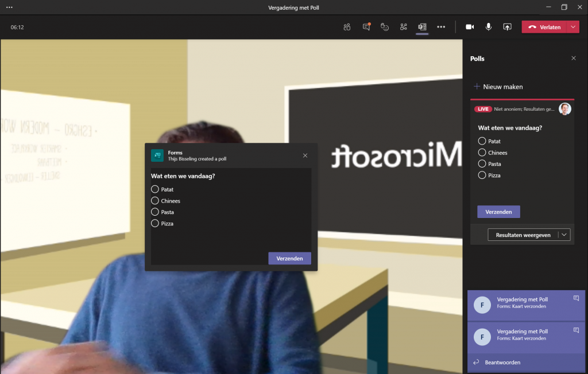The height and width of the screenshot is (374, 588).
Task: Click the share content icon
Action: coord(508,27)
